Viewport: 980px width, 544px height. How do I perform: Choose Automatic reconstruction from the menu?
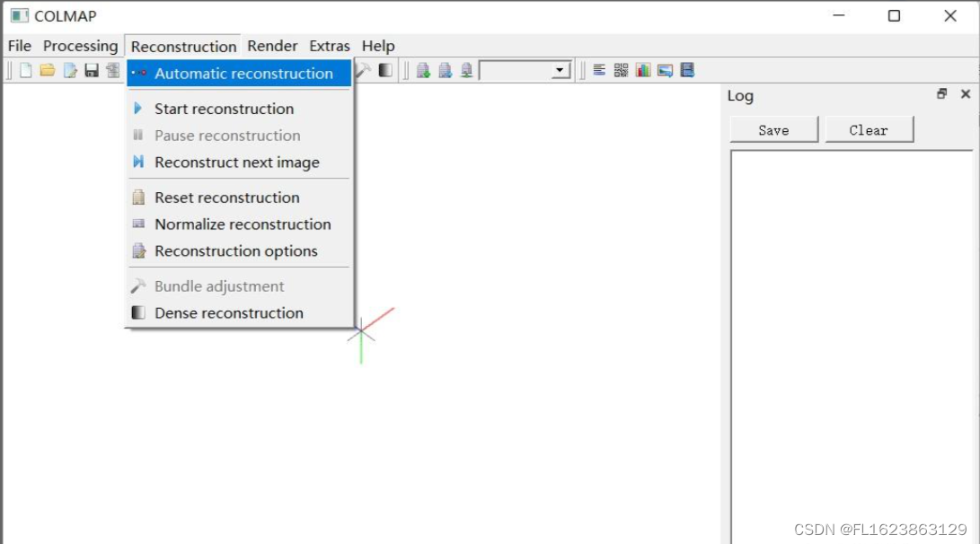pyautogui.click(x=239, y=73)
